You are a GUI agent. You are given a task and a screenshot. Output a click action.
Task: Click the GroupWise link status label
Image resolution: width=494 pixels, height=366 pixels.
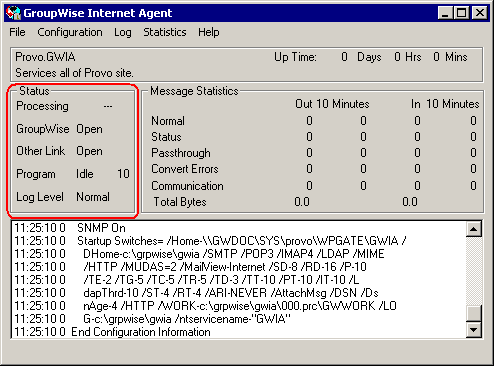[43, 129]
